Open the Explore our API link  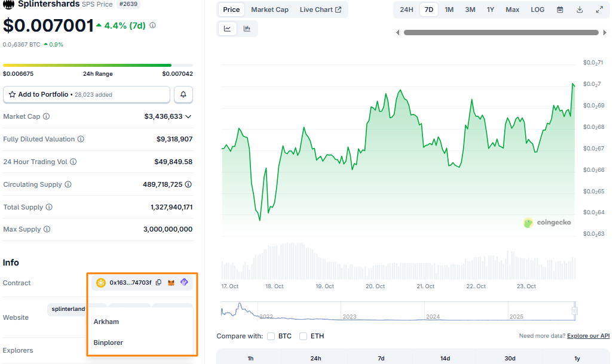tap(588, 336)
